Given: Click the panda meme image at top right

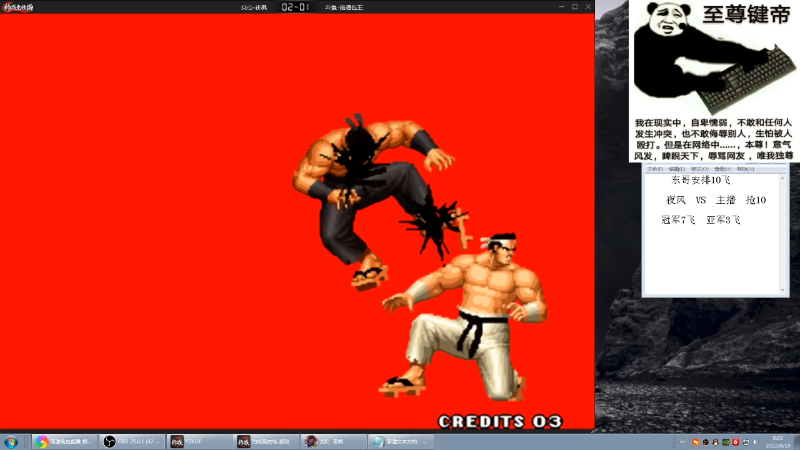Looking at the screenshot, I should click(x=714, y=82).
